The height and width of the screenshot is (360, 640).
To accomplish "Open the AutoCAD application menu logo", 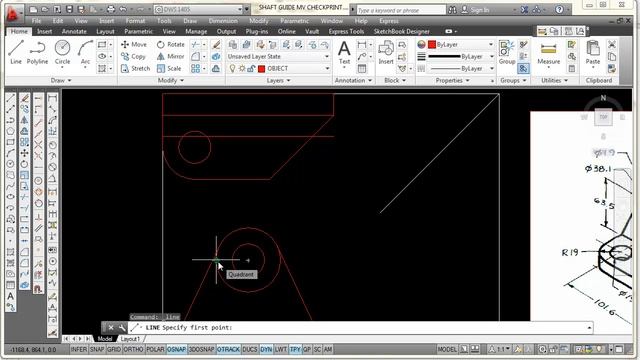I will pyautogui.click(x=13, y=13).
